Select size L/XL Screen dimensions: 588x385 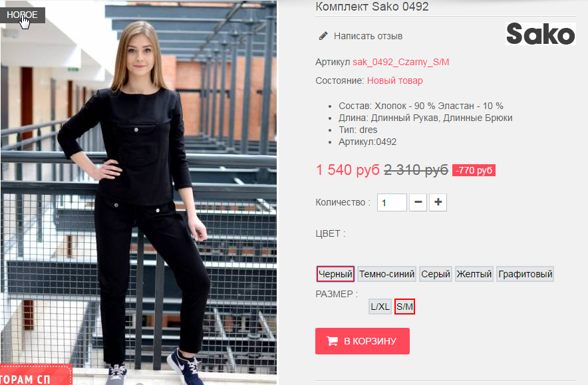coord(380,307)
